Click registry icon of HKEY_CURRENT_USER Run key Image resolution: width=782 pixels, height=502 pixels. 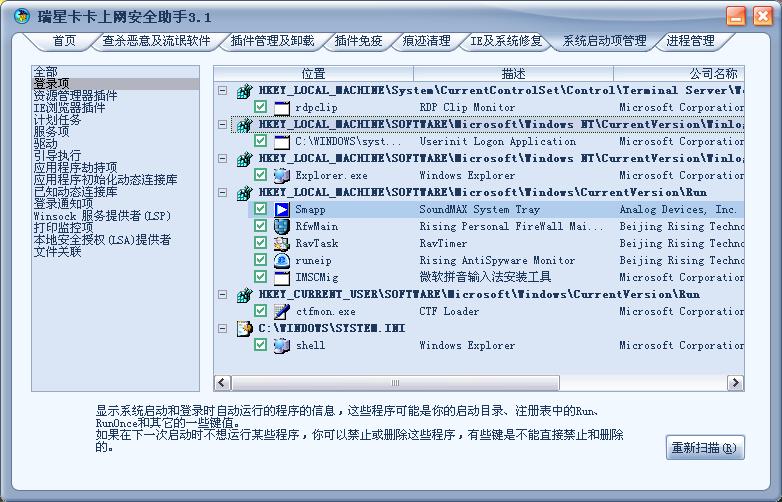tap(244, 295)
